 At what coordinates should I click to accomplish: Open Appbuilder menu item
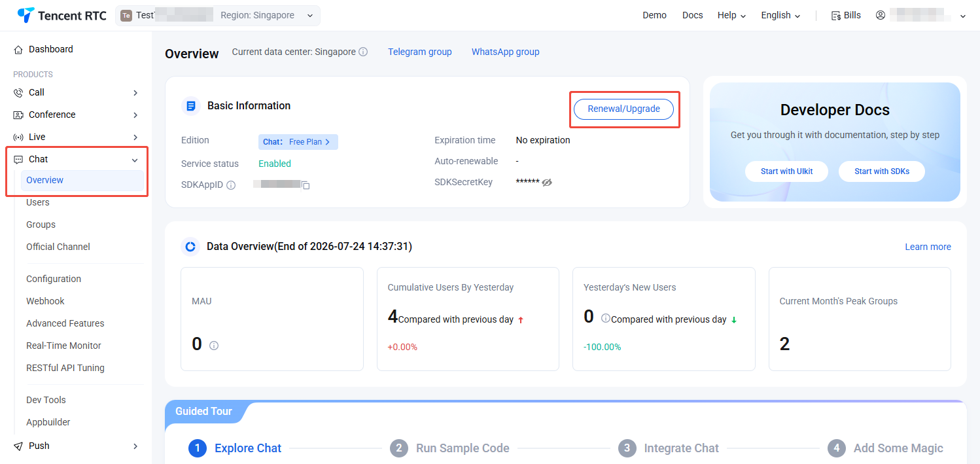pos(48,423)
